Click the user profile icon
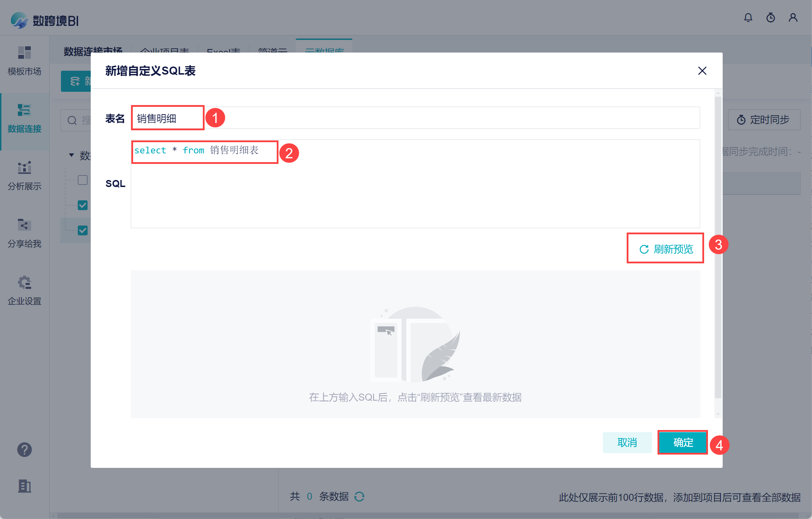 [793, 18]
